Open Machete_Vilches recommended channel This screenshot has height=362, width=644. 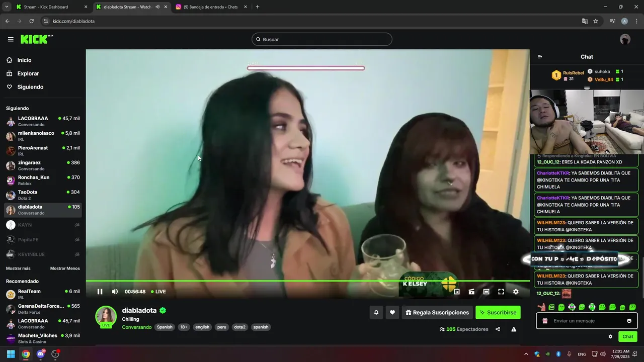coord(43,338)
